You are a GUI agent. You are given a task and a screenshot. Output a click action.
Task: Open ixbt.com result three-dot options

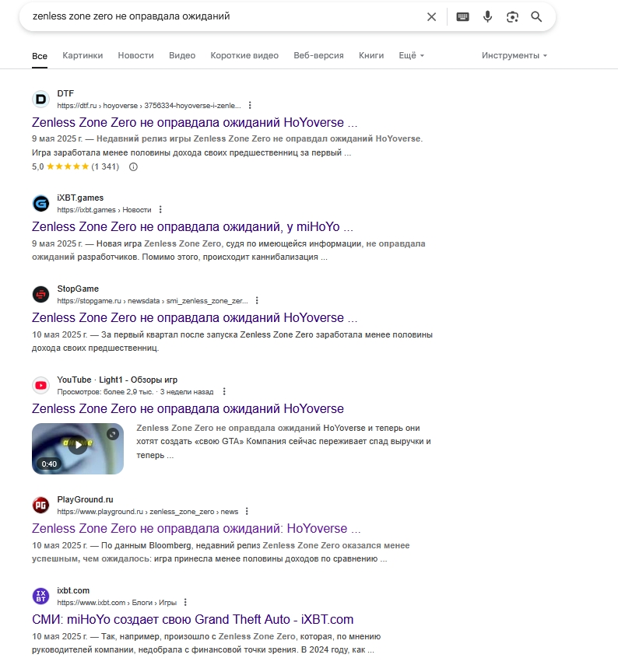tap(185, 603)
